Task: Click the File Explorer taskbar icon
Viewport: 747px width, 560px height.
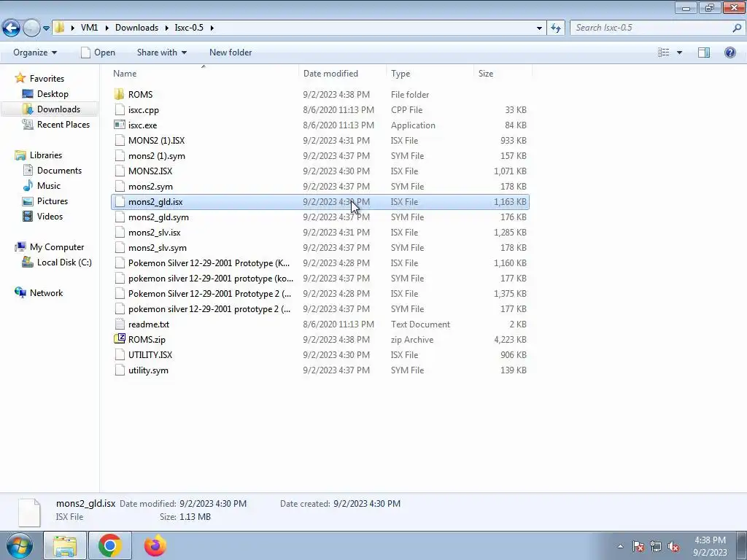Action: tap(65, 545)
